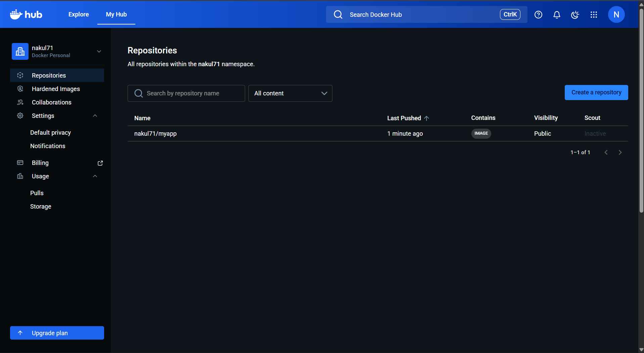Click the Repositories page heading
The image size is (644, 353).
point(152,50)
